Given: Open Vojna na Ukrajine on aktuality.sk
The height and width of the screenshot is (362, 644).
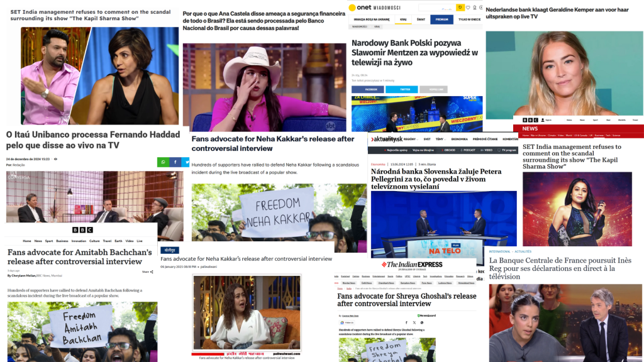Looking at the screenshot, I should coord(423,150).
